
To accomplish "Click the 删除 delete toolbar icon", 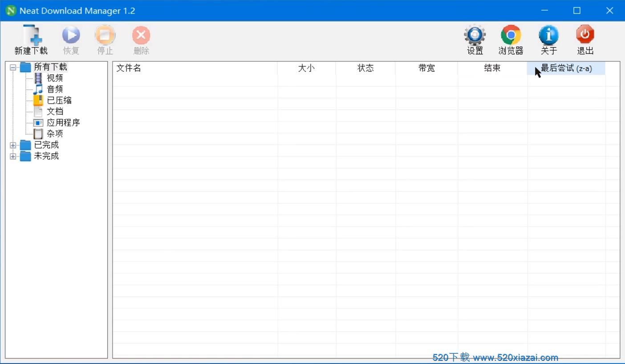I will [141, 35].
